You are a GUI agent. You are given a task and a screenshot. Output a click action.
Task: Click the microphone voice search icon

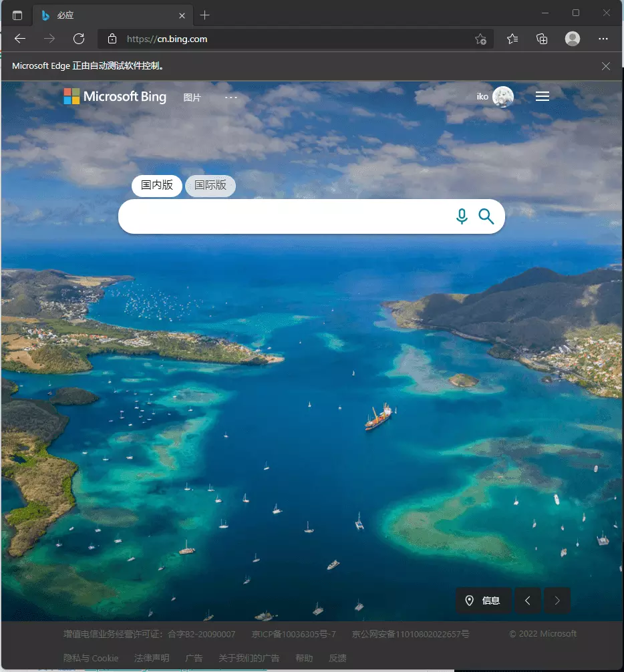click(x=462, y=216)
